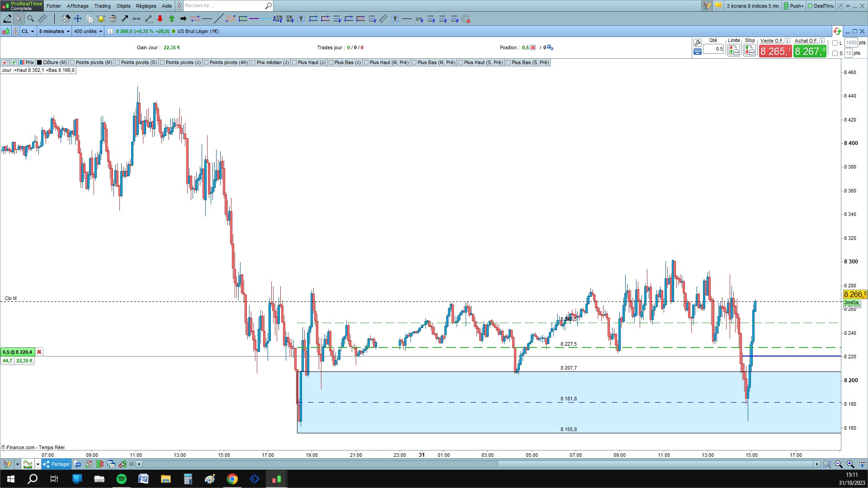Select the green up arrow tool
Screen dimensions: 868x488
[x=172, y=19]
